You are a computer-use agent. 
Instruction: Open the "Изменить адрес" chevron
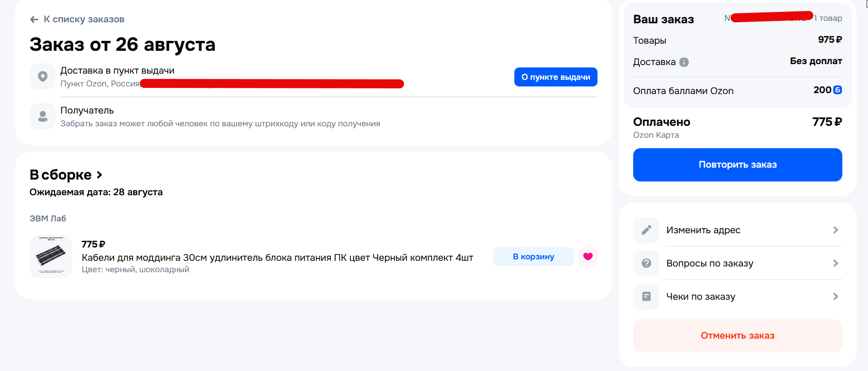coord(835,230)
